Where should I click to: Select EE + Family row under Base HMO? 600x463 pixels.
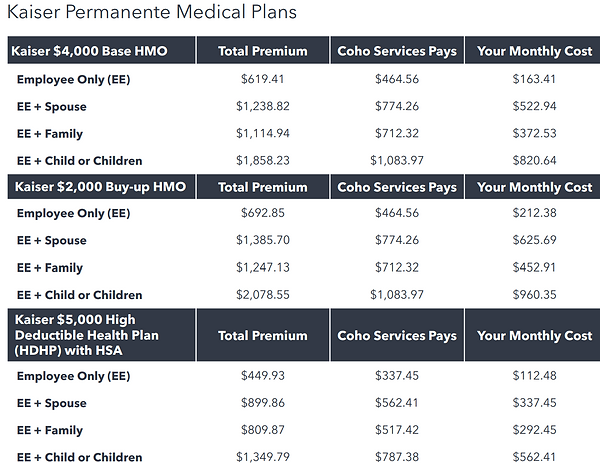[50, 133]
